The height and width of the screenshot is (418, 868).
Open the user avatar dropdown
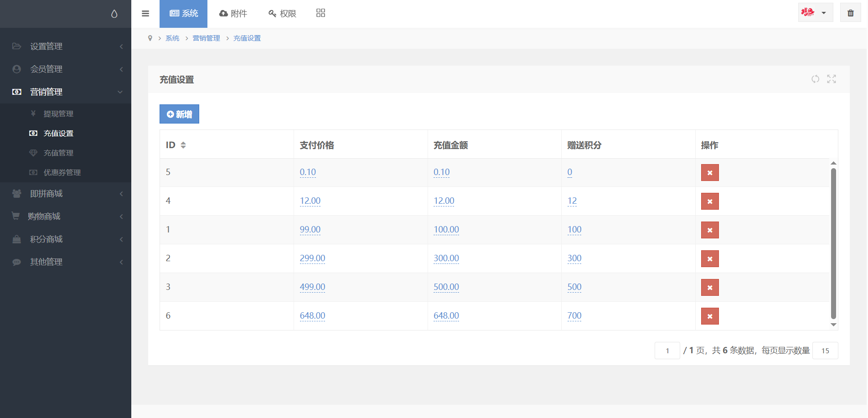815,13
